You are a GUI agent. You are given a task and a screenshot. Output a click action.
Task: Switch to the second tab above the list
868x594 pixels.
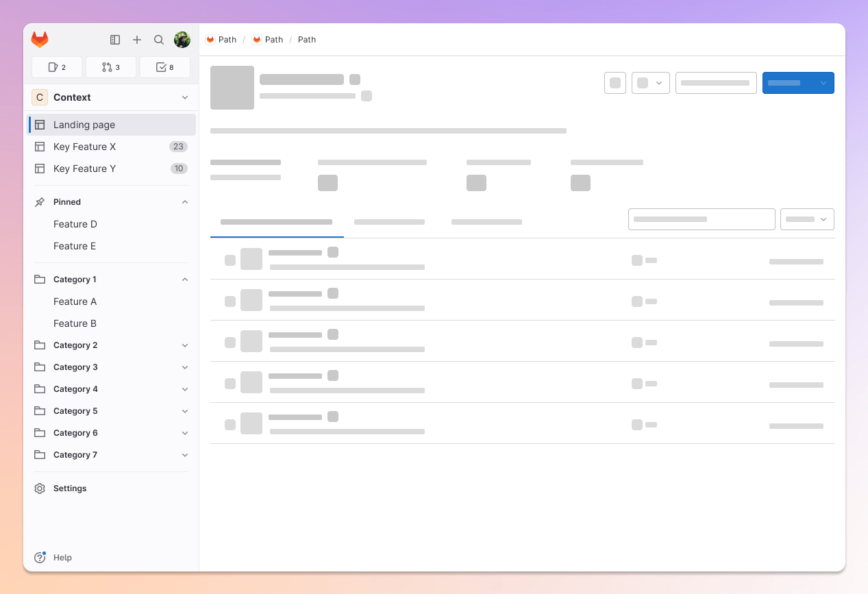tap(389, 221)
